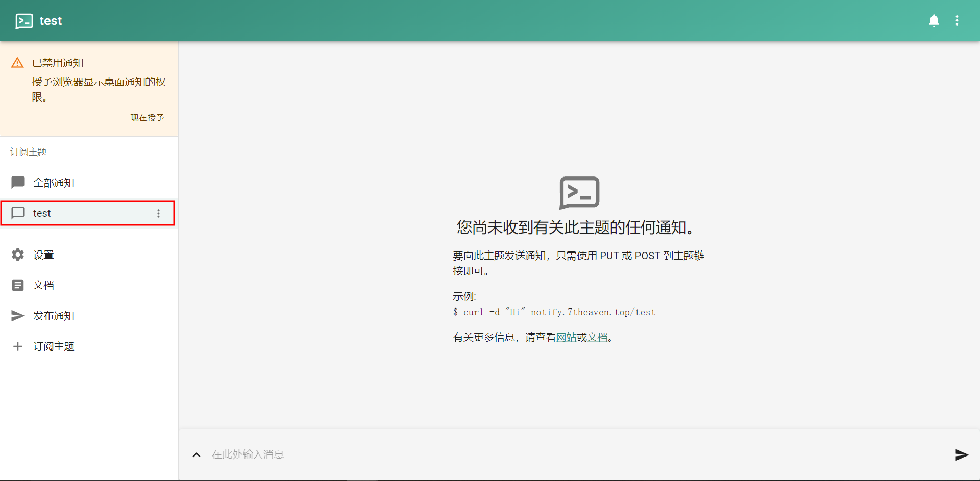Image resolution: width=980 pixels, height=481 pixels.
Task: Click the ntfy terminal logo in the header
Action: pos(24,20)
